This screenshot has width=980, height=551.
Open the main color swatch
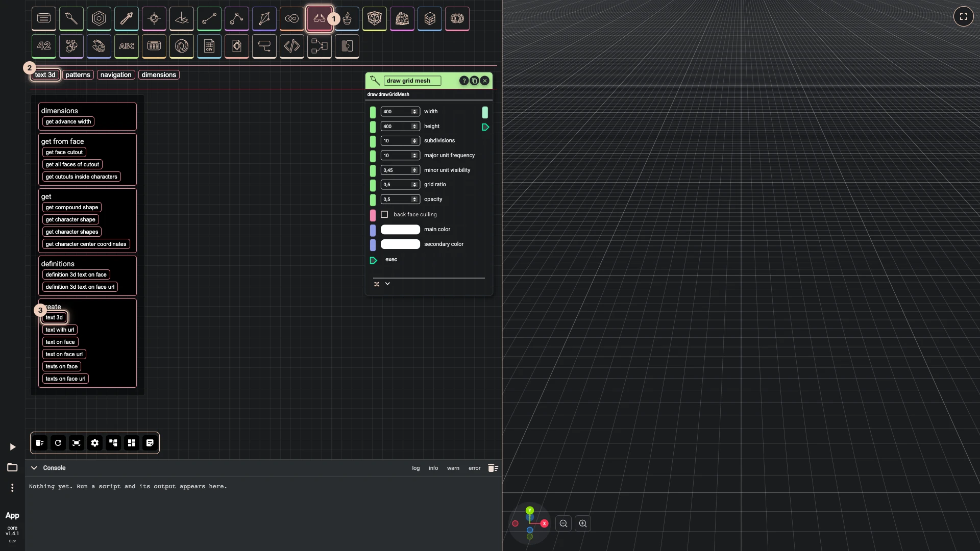(400, 230)
